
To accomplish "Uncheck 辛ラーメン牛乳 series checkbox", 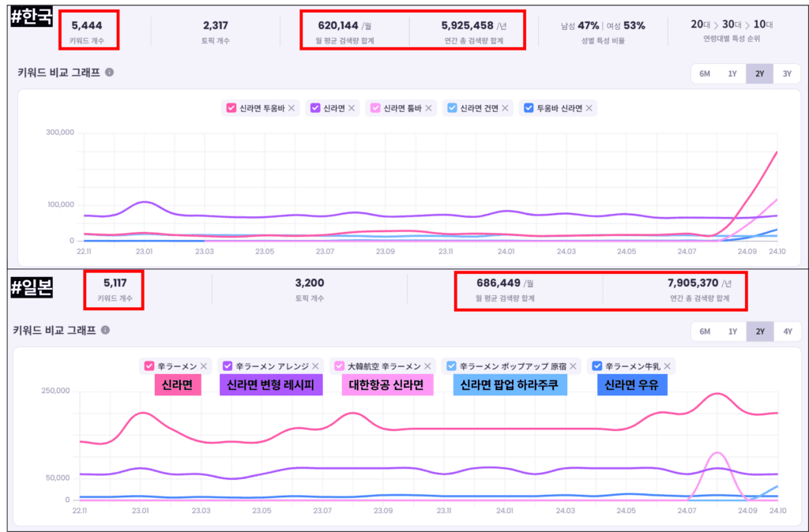I will (597, 366).
